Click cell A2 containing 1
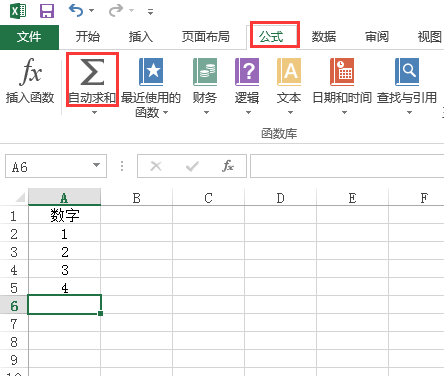The width and height of the screenshot is (444, 376). 65,234
